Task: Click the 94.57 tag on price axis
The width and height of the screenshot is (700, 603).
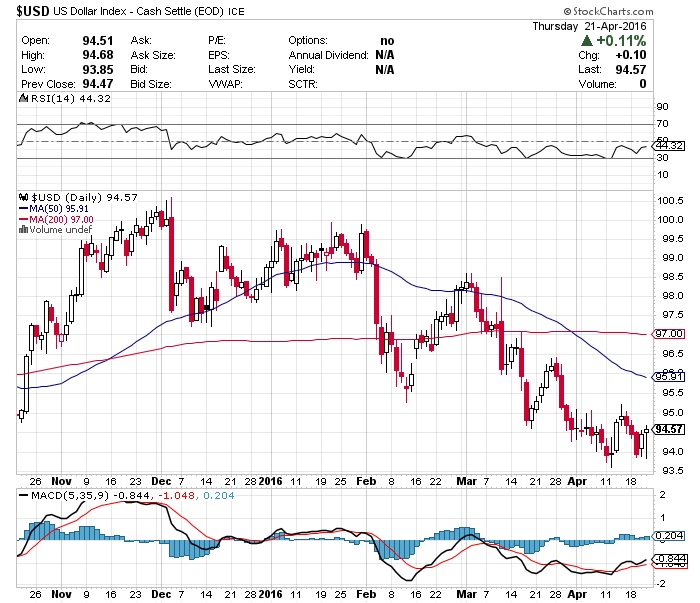Action: coord(669,429)
